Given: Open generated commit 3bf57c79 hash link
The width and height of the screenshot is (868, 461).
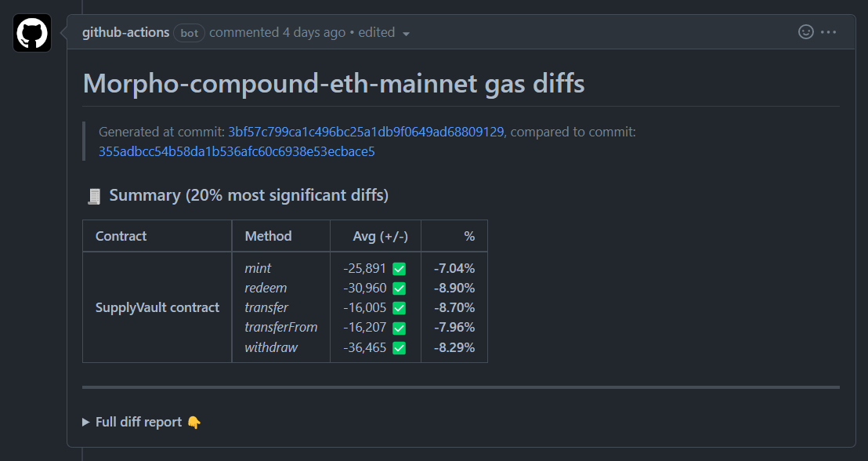Looking at the screenshot, I should pos(366,132).
